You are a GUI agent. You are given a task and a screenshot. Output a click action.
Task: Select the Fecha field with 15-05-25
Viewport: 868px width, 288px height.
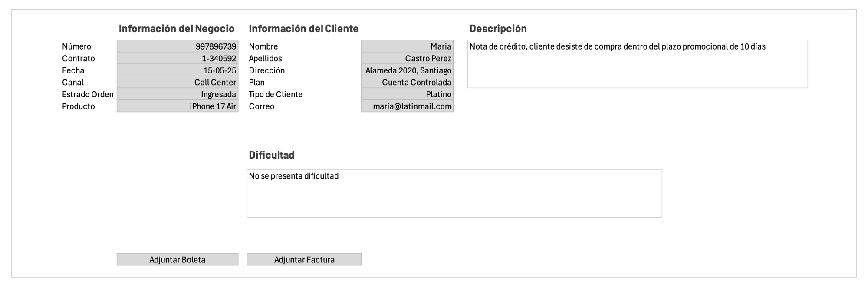tap(177, 70)
